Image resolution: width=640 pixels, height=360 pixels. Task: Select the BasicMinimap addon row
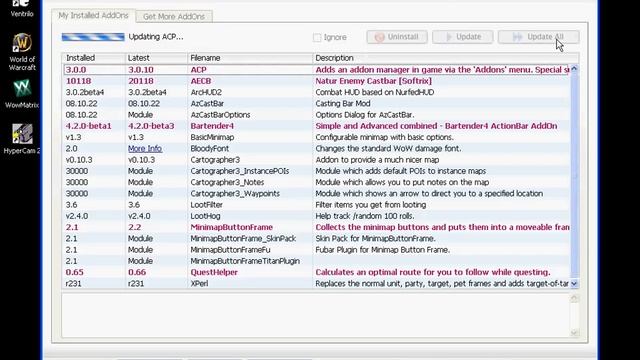(x=316, y=137)
